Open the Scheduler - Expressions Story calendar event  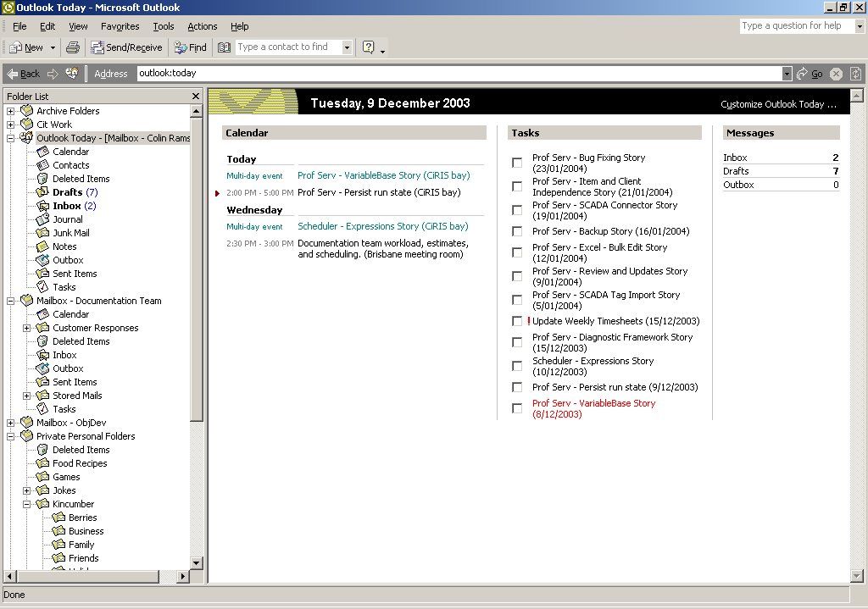pyautogui.click(x=382, y=226)
